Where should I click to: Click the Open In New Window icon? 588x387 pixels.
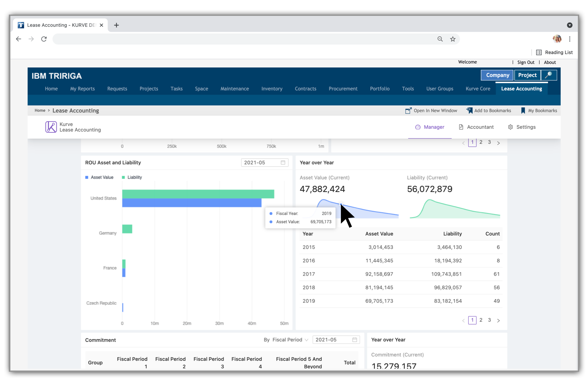pyautogui.click(x=408, y=111)
